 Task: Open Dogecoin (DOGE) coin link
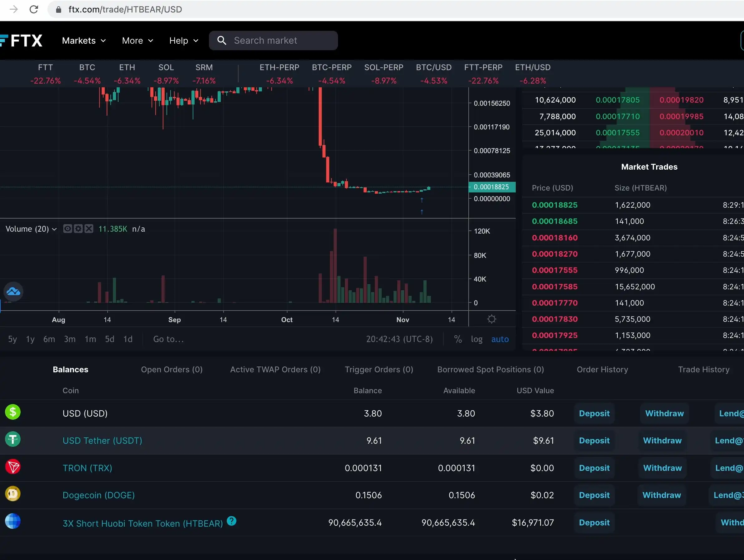(x=99, y=495)
